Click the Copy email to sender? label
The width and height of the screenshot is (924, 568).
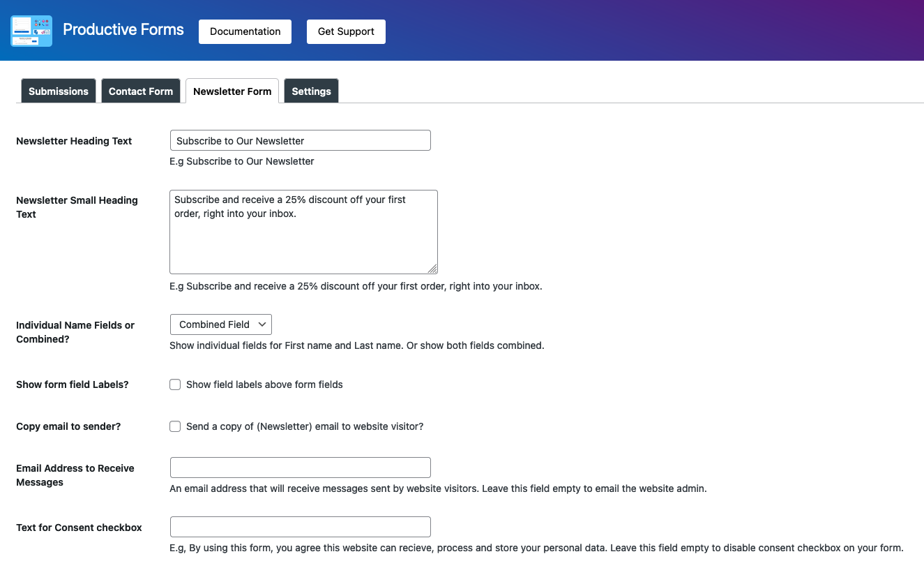pyautogui.click(x=68, y=426)
